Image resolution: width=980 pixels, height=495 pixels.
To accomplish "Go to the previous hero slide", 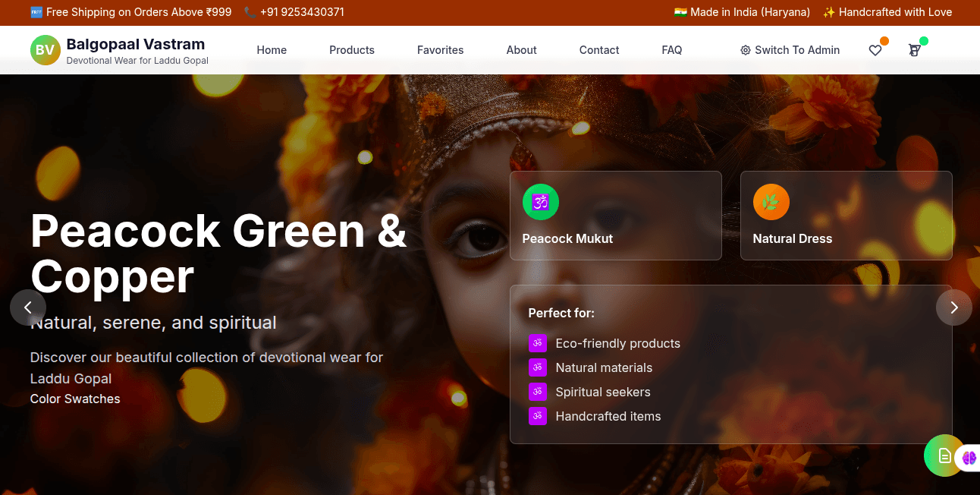I will (x=28, y=307).
